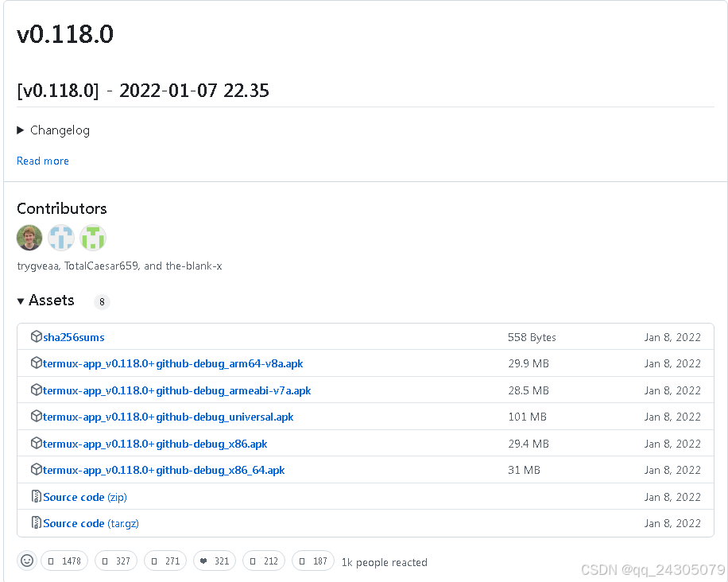Screen dimensions: 728x582
Task: Select the '28.5 MB' size value
Action: pyautogui.click(x=529, y=390)
